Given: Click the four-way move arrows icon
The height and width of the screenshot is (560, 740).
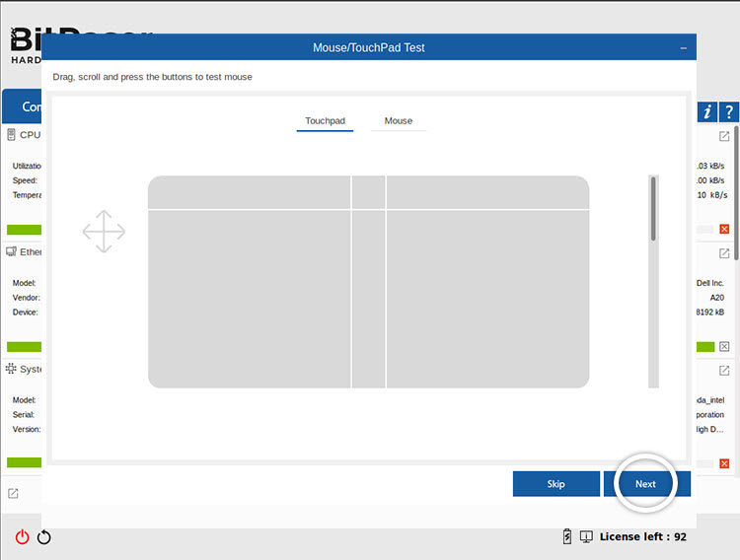Looking at the screenshot, I should click(104, 232).
